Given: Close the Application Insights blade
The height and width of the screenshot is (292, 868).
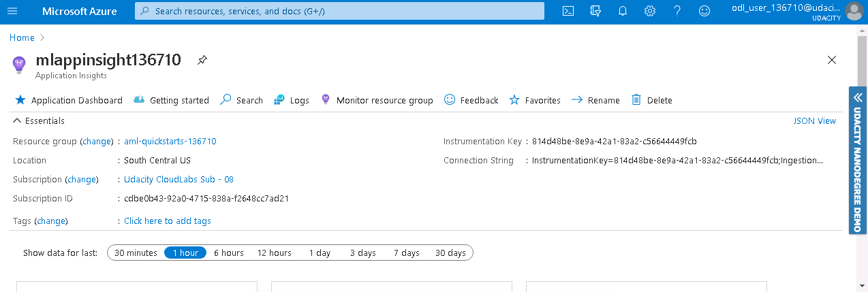Looking at the screenshot, I should pyautogui.click(x=831, y=60).
